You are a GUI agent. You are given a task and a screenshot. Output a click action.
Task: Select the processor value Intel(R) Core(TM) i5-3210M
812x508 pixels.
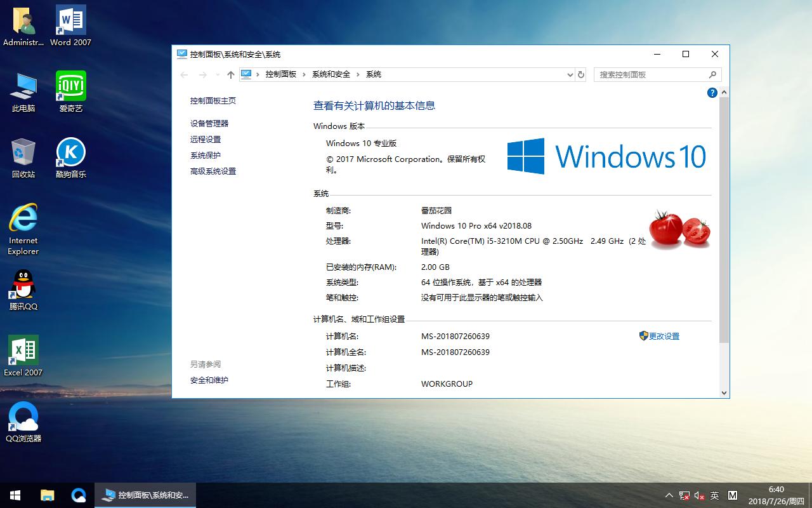(534, 246)
